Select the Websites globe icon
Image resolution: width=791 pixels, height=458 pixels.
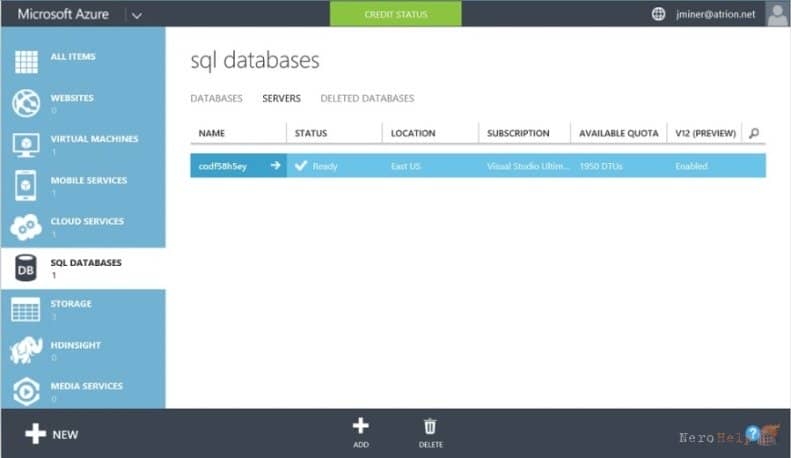[26, 103]
